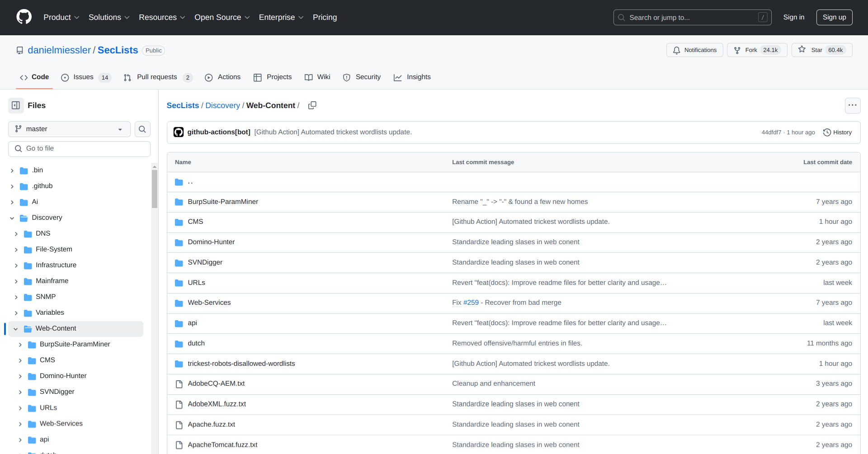Expand the Enterprise menu
This screenshot has width=868, height=454.
tap(281, 17)
